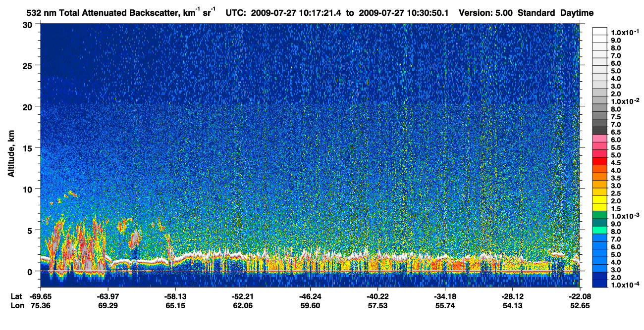Click the red swatch beside label '4.5'

pos(600,161)
